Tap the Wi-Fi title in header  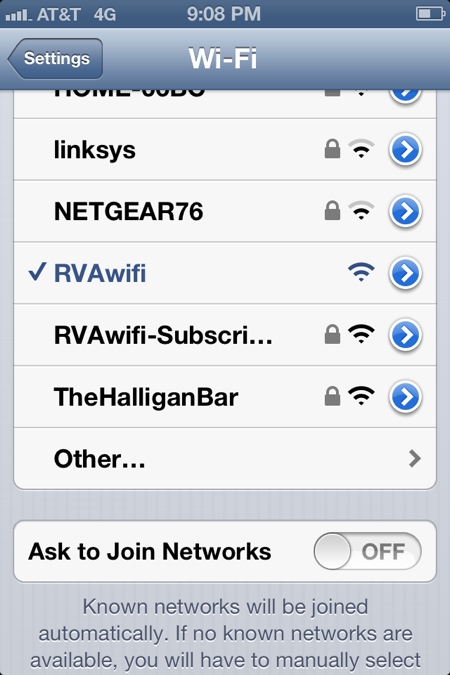point(223,58)
